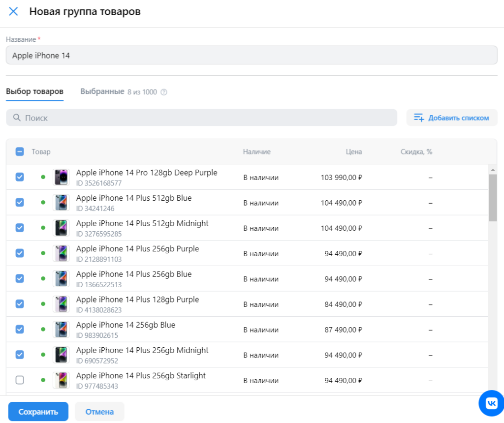Click the ID 34241246 text

pos(95,209)
